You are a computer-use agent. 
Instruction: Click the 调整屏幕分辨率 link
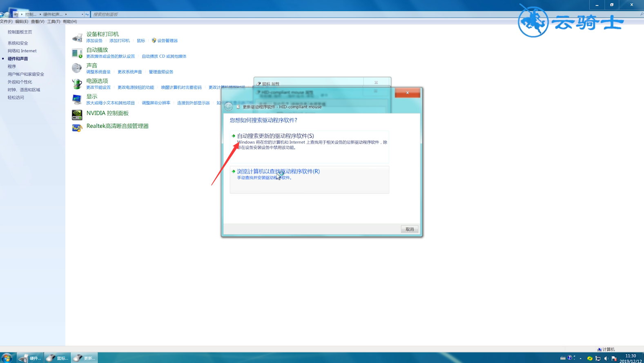(x=156, y=103)
